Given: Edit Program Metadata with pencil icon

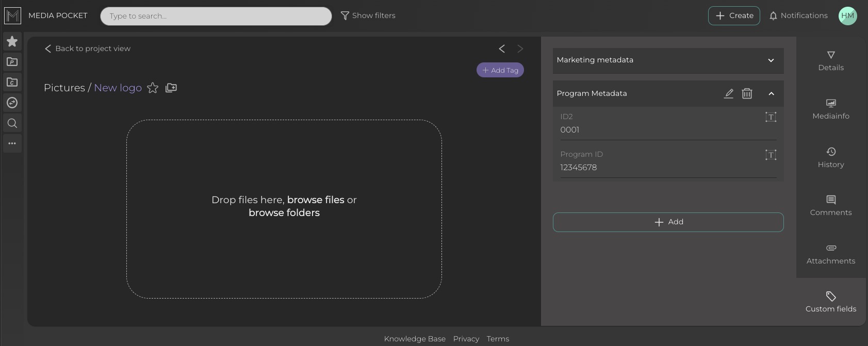Looking at the screenshot, I should click(x=728, y=93).
